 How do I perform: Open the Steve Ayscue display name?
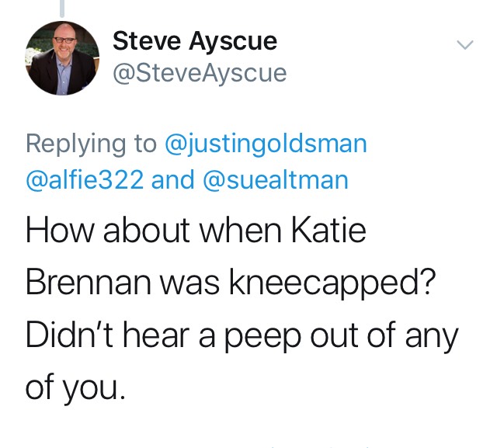(194, 40)
